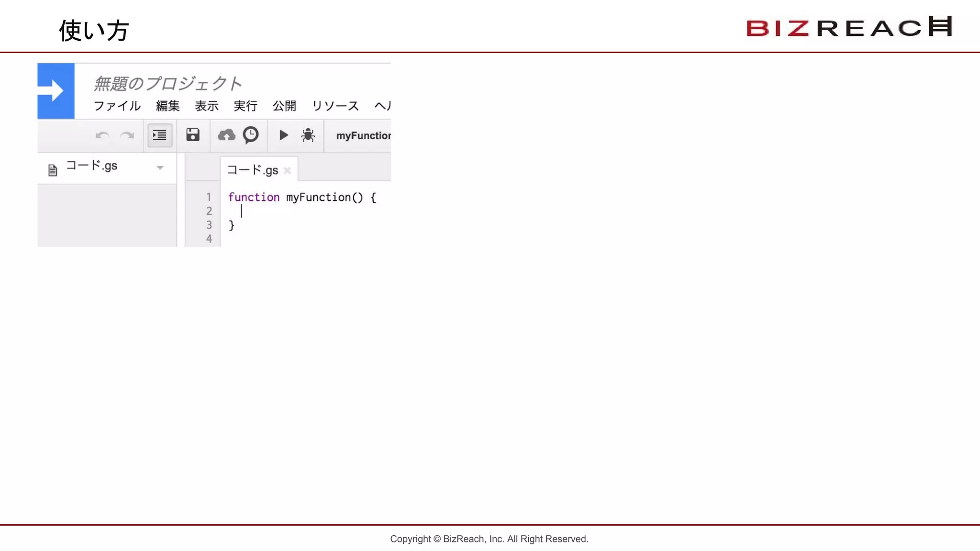The width and height of the screenshot is (980, 551).
Task: Open the myFunction function selector
Action: coord(363,136)
